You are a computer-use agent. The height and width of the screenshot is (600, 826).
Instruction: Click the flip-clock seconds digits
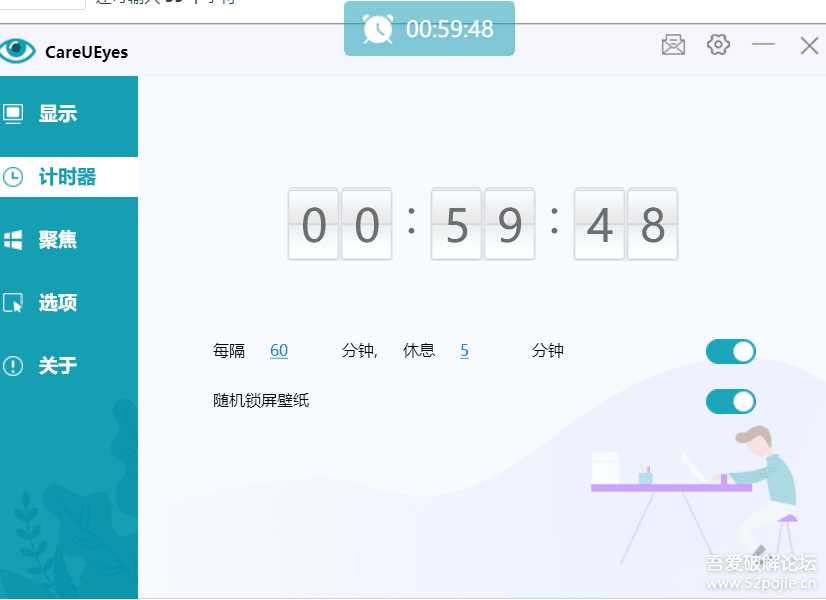(625, 224)
